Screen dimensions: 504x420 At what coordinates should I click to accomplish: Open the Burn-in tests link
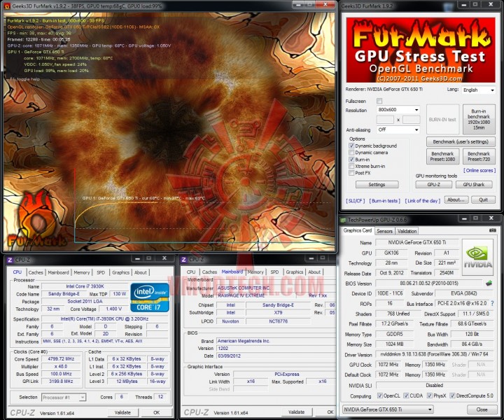click(385, 200)
